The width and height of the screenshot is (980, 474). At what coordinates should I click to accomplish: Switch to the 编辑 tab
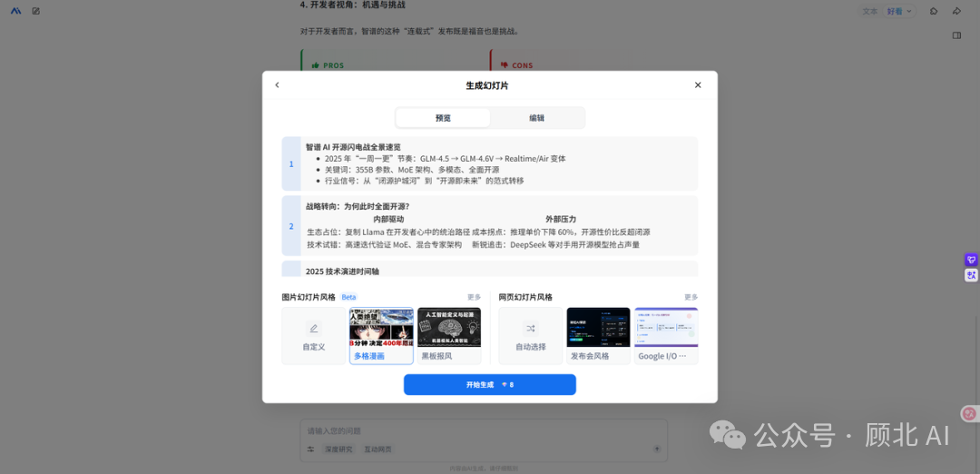[x=537, y=117]
